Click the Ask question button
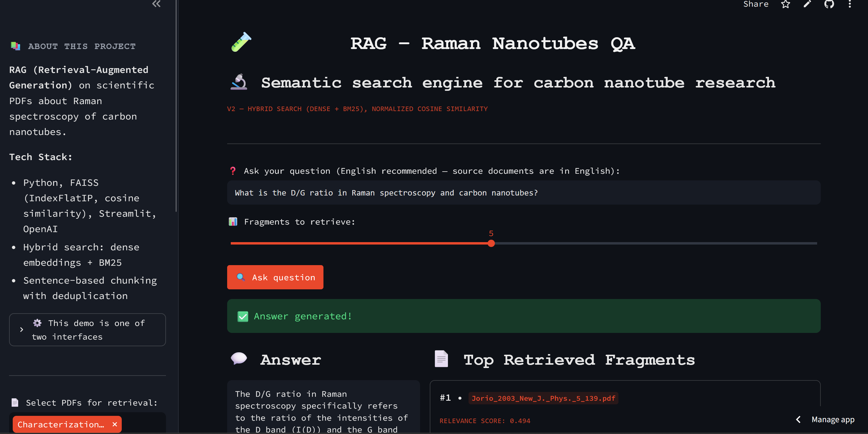868x434 pixels. point(275,277)
